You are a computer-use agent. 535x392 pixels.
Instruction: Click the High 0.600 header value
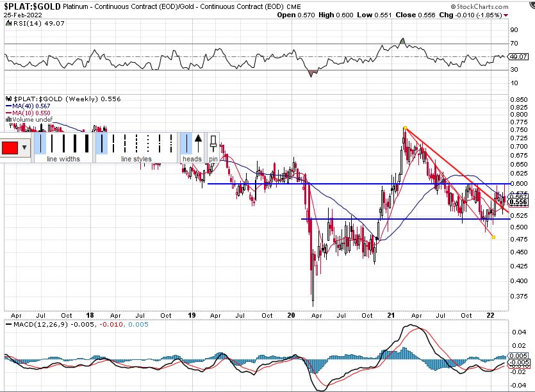click(336, 15)
